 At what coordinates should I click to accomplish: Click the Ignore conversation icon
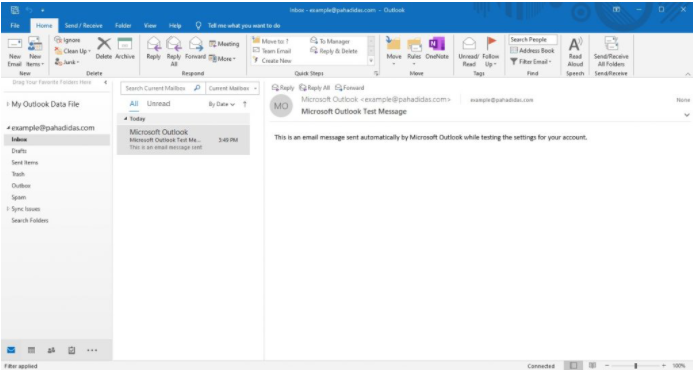[x=67, y=40]
